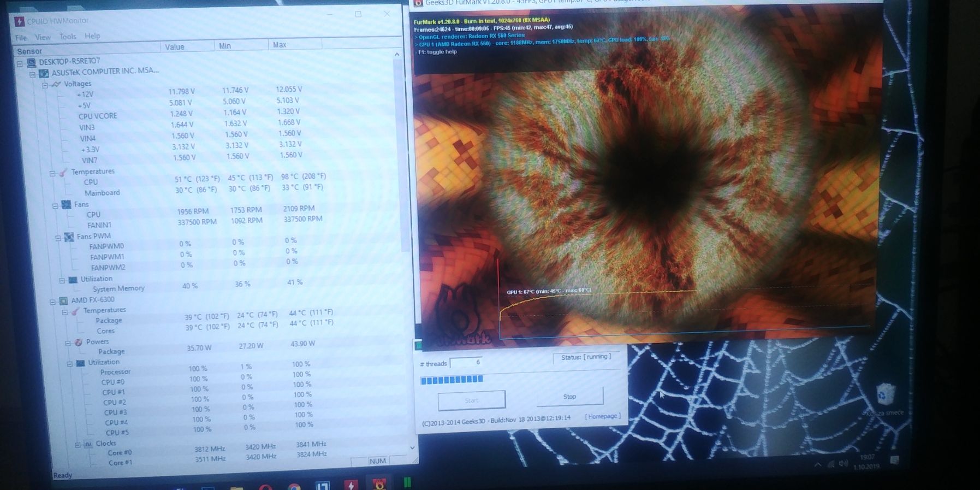The width and height of the screenshot is (980, 490).
Task: Collapse the DESKTOP-R5RETO7 root node
Action: (20, 63)
